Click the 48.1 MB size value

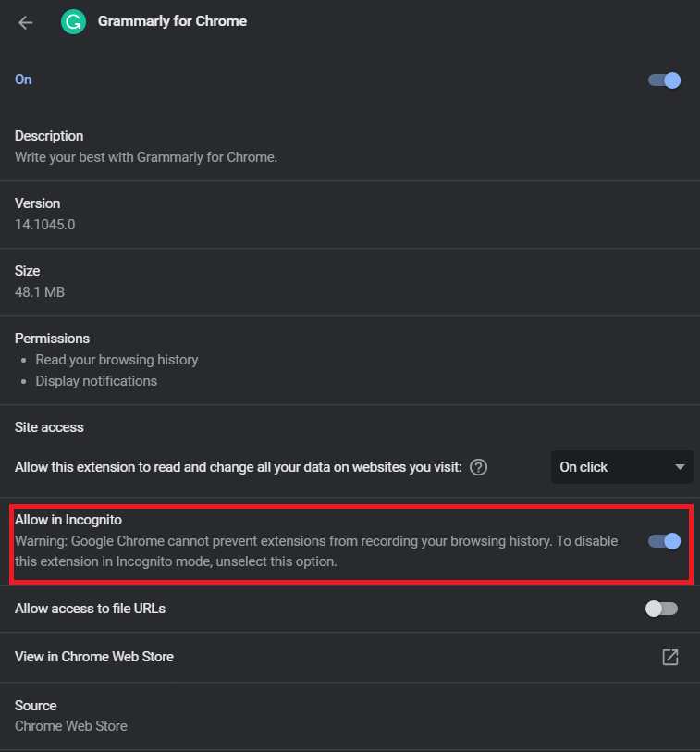click(40, 292)
